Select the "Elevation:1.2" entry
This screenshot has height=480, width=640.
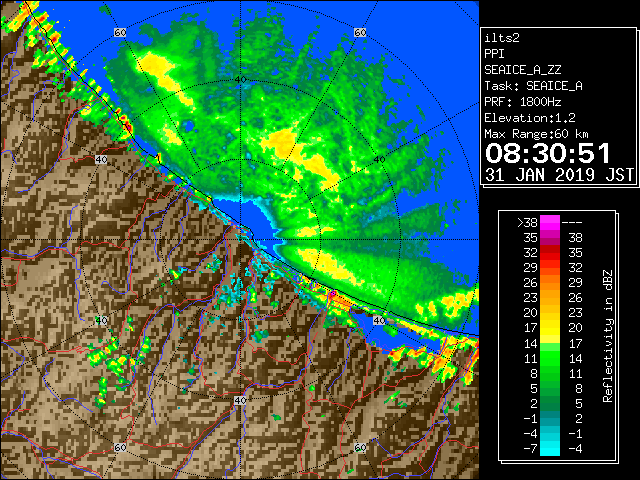click(530, 118)
